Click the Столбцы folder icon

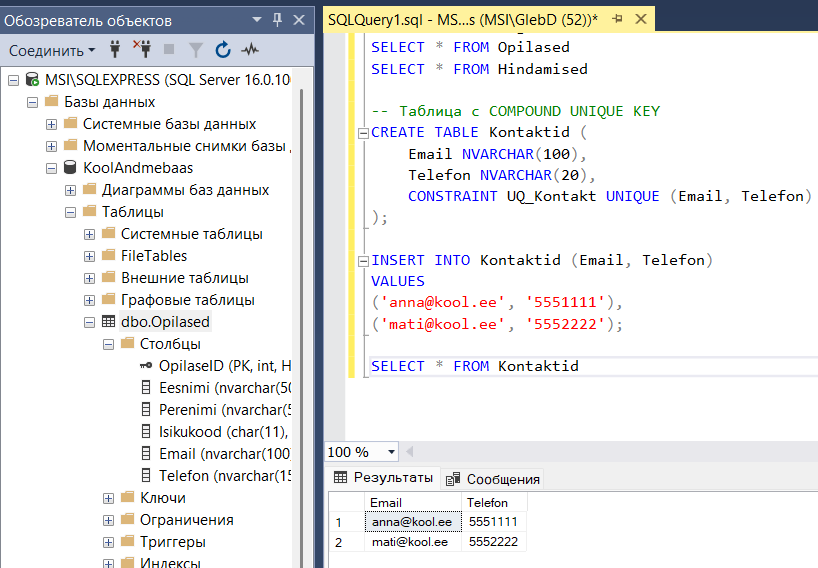pyautogui.click(x=127, y=343)
